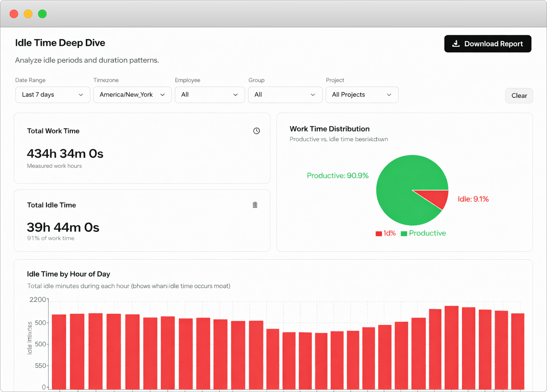Click the Clear filters button
The width and height of the screenshot is (547, 392).
pyautogui.click(x=519, y=96)
